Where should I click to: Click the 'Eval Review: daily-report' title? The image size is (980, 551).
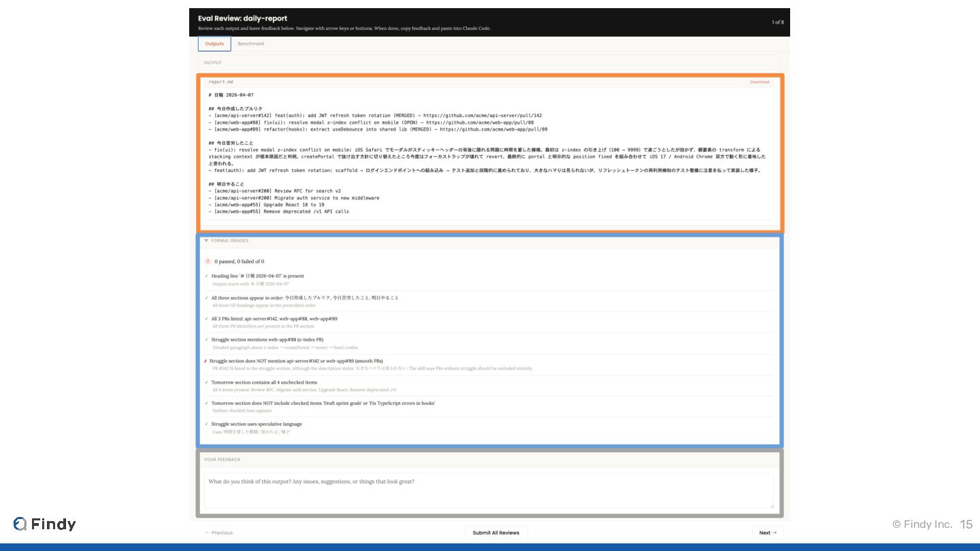(243, 18)
